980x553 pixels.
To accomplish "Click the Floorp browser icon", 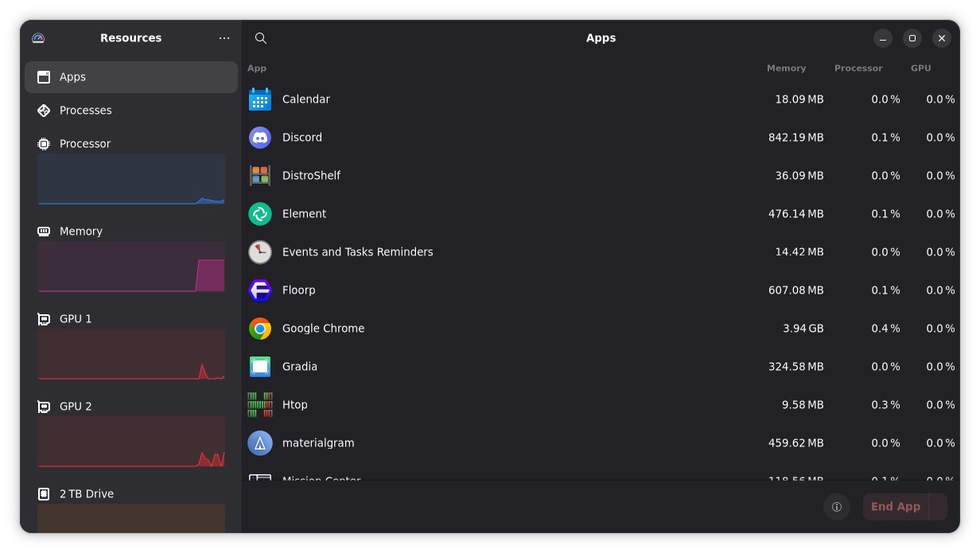I will (x=260, y=290).
